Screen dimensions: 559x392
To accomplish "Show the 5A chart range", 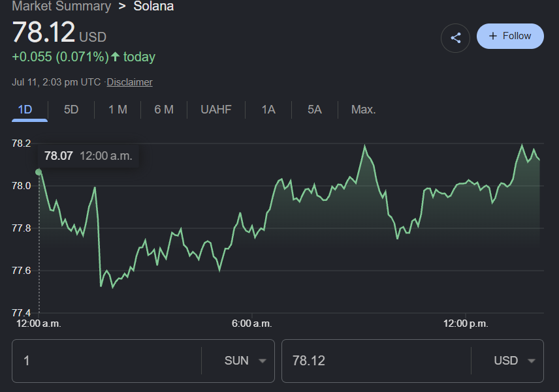I will 315,110.
